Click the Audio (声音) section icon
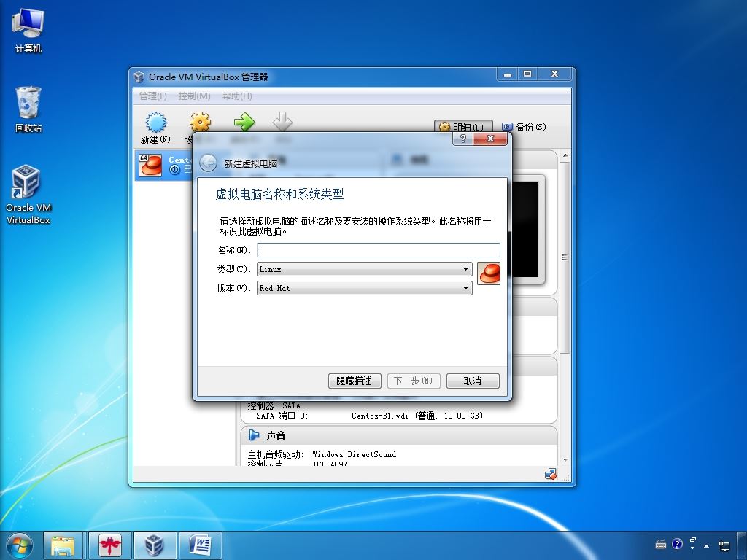Screen dimensions: 747x560 254,435
